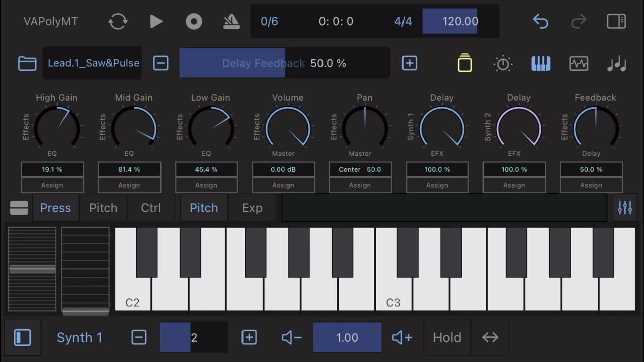Toggle the metronome icon
This screenshot has width=644, height=362.
click(231, 21)
